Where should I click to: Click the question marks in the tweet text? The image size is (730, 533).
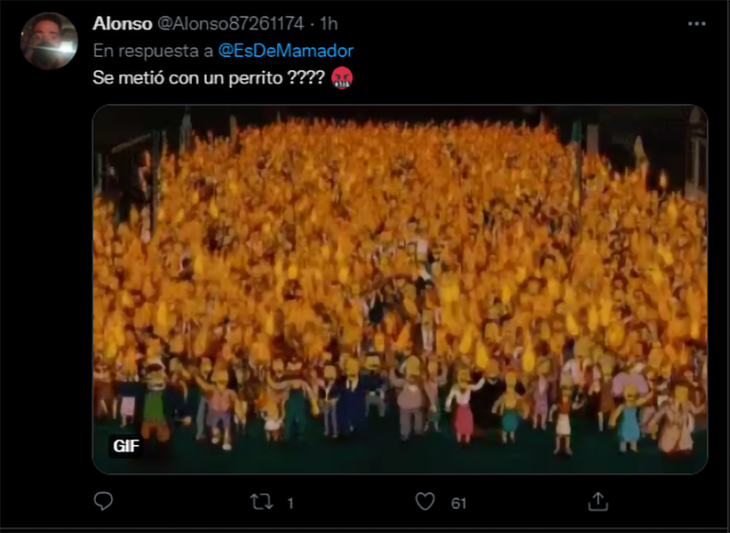(x=306, y=78)
